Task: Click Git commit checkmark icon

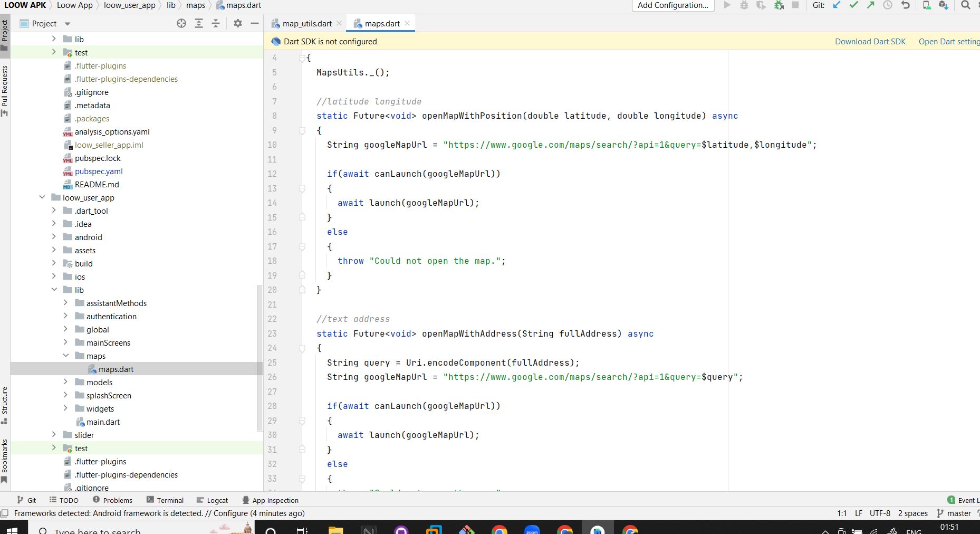Action: click(854, 5)
